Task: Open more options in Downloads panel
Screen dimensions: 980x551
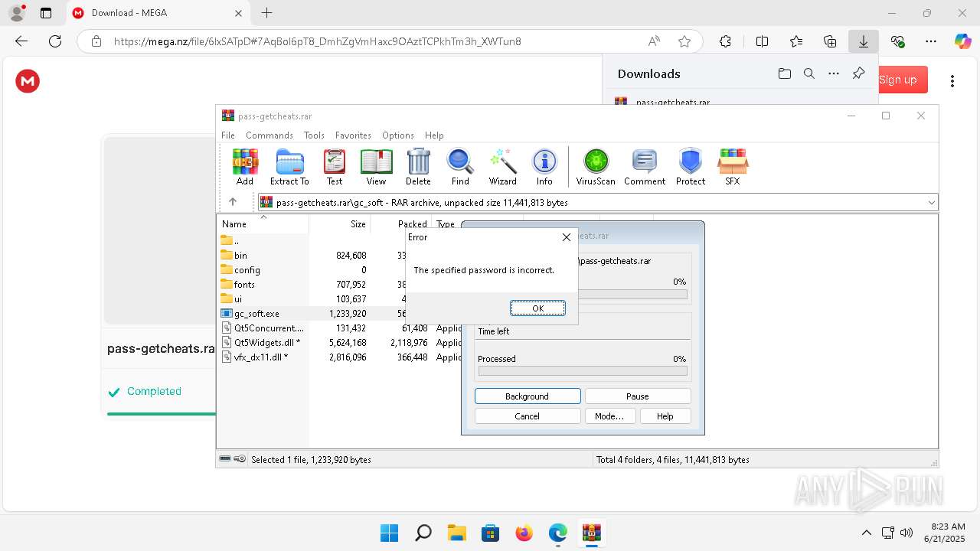Action: pyautogui.click(x=834, y=73)
